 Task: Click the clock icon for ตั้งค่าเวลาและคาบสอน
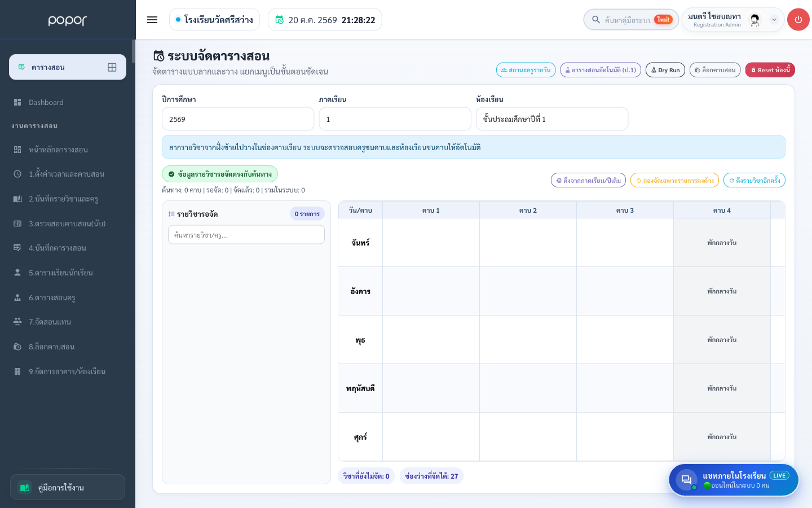pyautogui.click(x=17, y=174)
